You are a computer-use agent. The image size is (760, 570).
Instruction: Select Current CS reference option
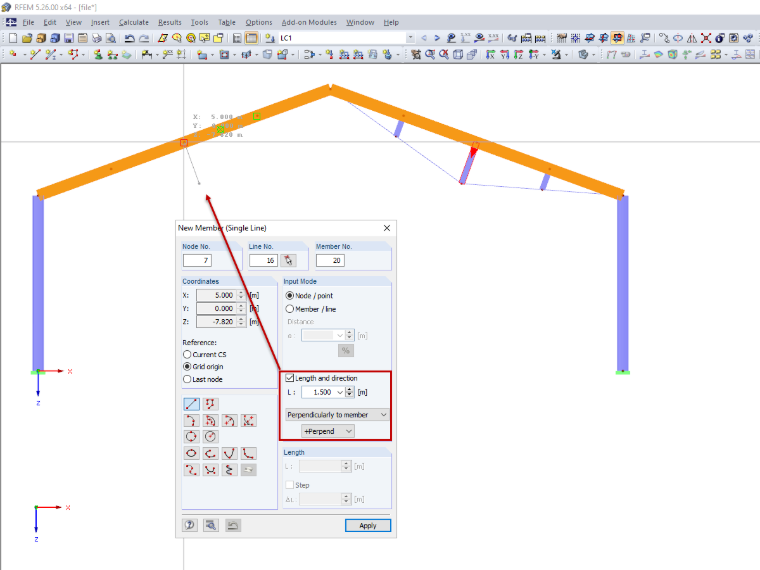pos(205,354)
